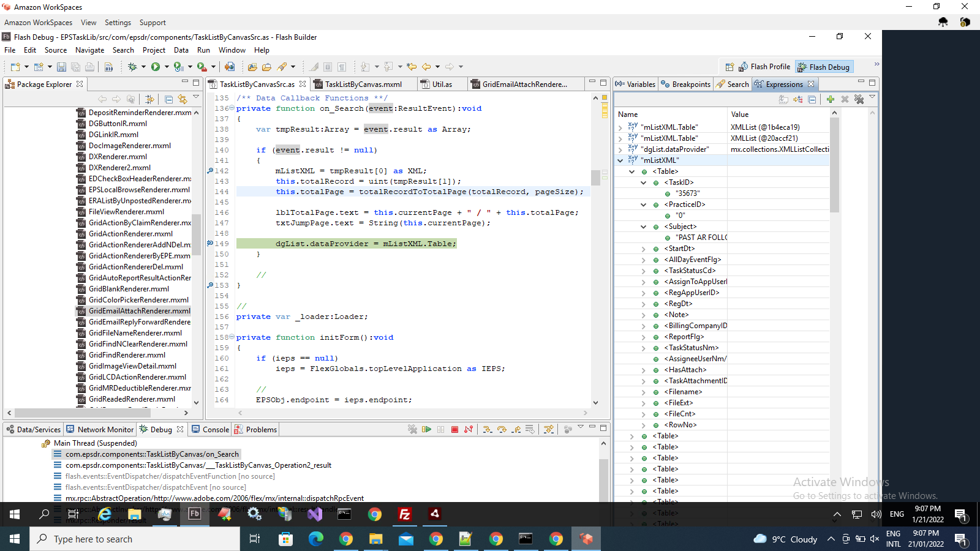Click Collapse All in Package Explorer
Viewport: 980px width, 551px height.
pos(168,99)
